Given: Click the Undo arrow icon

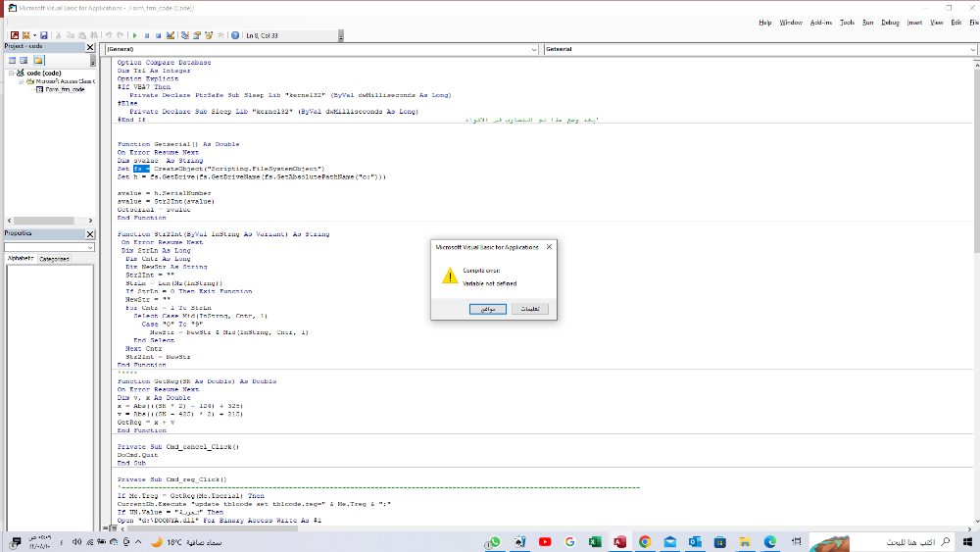Looking at the screenshot, I should point(109,35).
